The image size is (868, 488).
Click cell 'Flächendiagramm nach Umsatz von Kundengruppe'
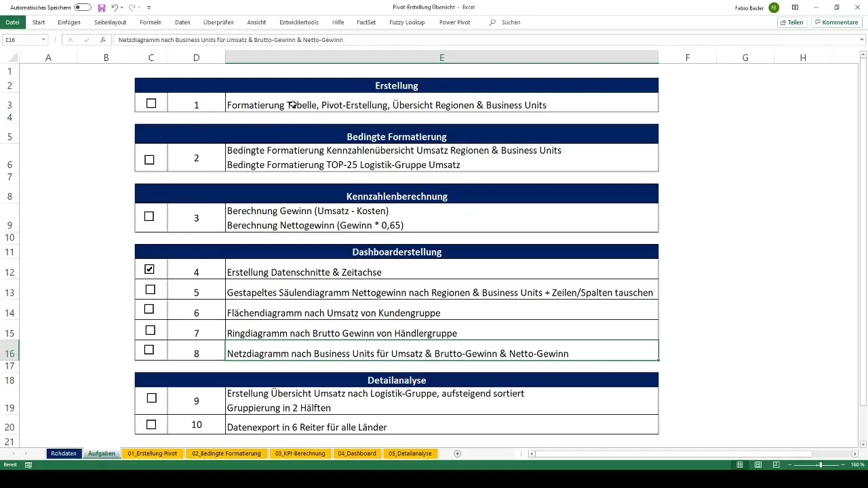[441, 312]
